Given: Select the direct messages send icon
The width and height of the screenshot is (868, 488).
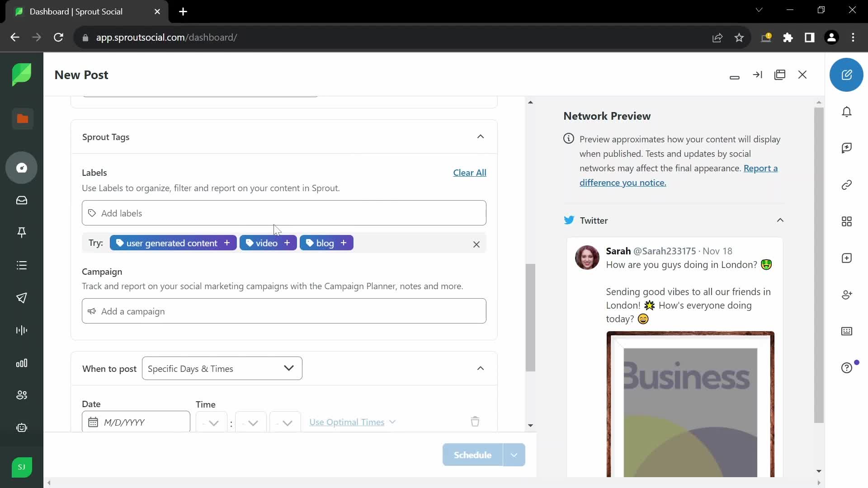Looking at the screenshot, I should (x=22, y=298).
